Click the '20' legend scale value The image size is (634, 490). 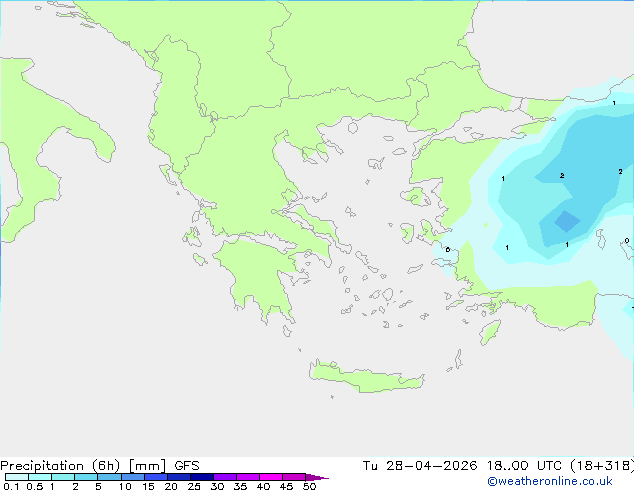click(x=171, y=486)
